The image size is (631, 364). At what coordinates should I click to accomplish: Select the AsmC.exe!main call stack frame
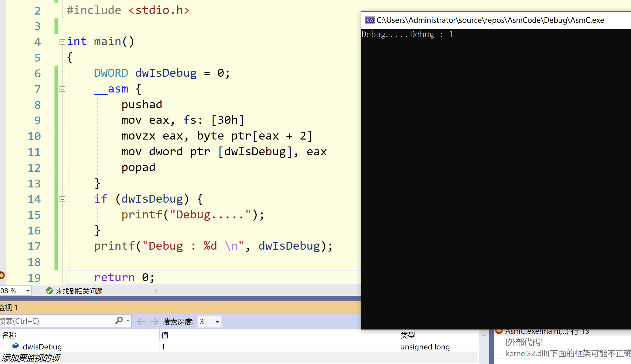point(547,331)
